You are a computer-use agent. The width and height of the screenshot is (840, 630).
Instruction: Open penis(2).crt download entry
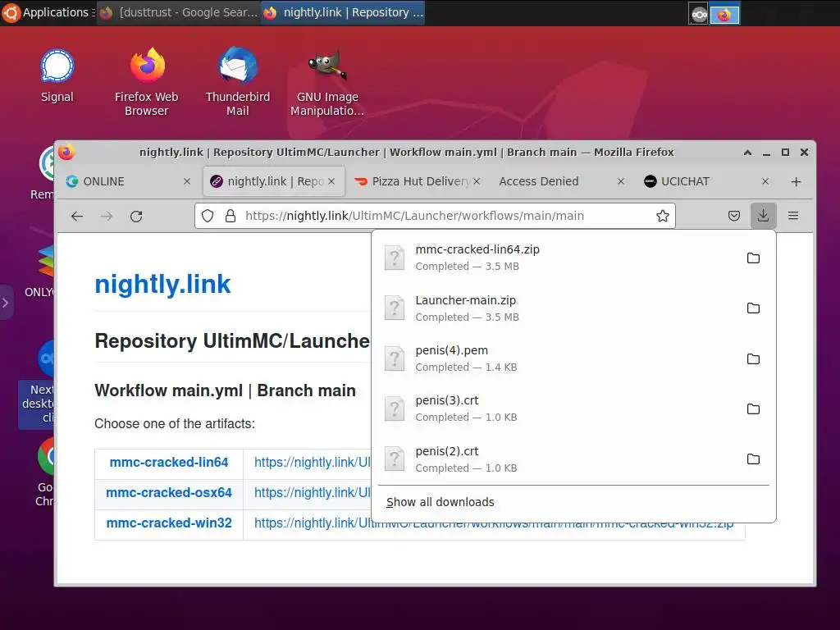[557, 459]
